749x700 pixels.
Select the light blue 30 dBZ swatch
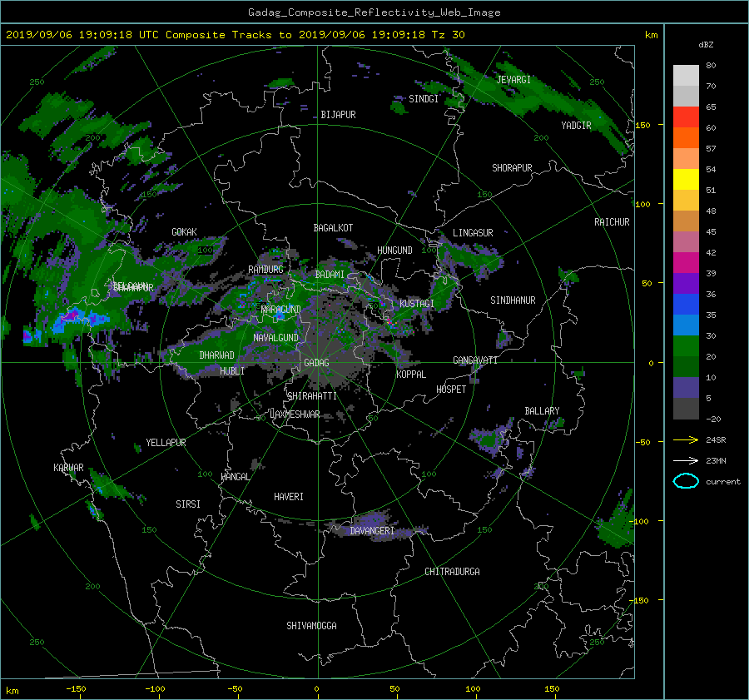click(686, 325)
